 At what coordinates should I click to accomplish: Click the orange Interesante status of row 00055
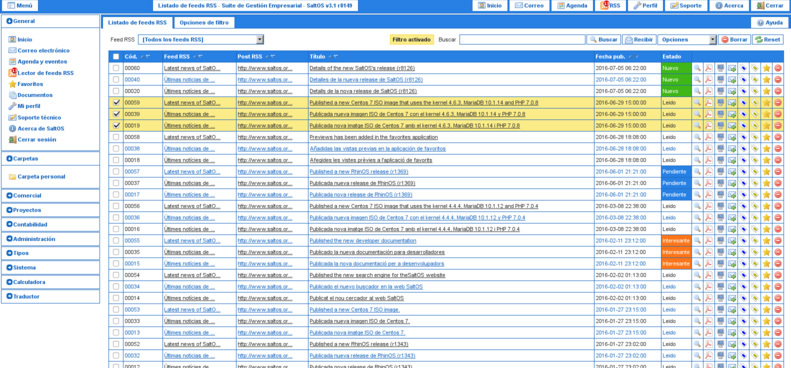click(x=676, y=240)
